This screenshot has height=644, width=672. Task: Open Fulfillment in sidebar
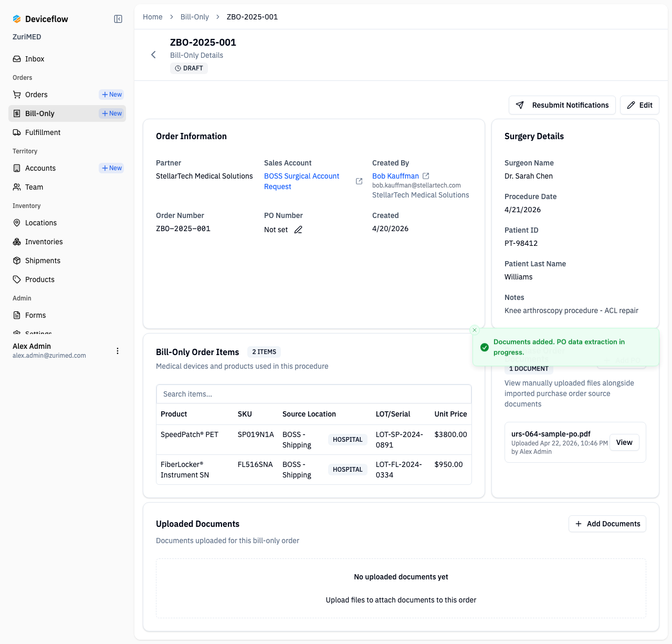[67, 132]
